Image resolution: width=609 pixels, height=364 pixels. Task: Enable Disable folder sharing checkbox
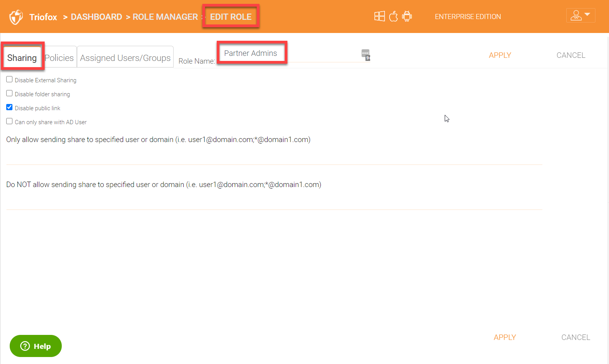pyautogui.click(x=9, y=93)
